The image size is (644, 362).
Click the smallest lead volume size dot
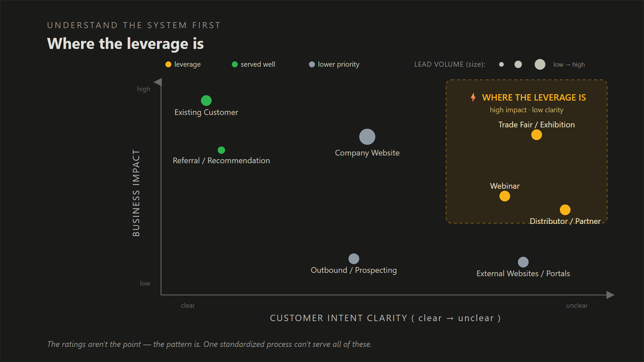501,64
